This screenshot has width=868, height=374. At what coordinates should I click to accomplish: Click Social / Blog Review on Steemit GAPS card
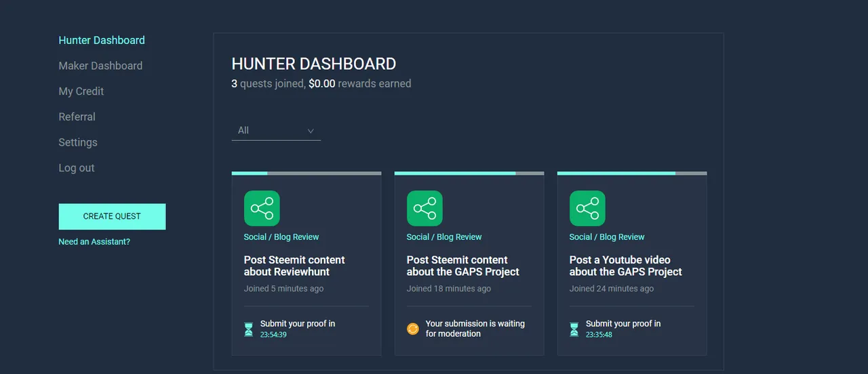point(444,237)
